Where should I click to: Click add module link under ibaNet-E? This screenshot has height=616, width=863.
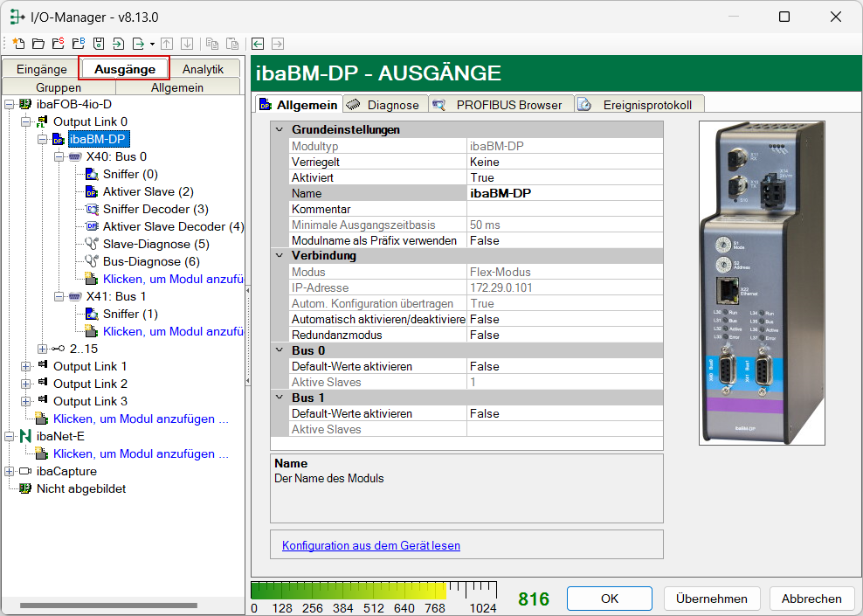point(141,453)
